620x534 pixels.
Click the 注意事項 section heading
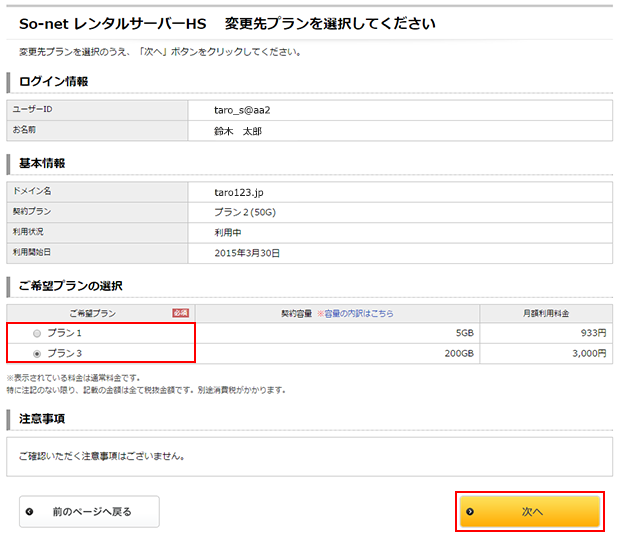point(43,418)
